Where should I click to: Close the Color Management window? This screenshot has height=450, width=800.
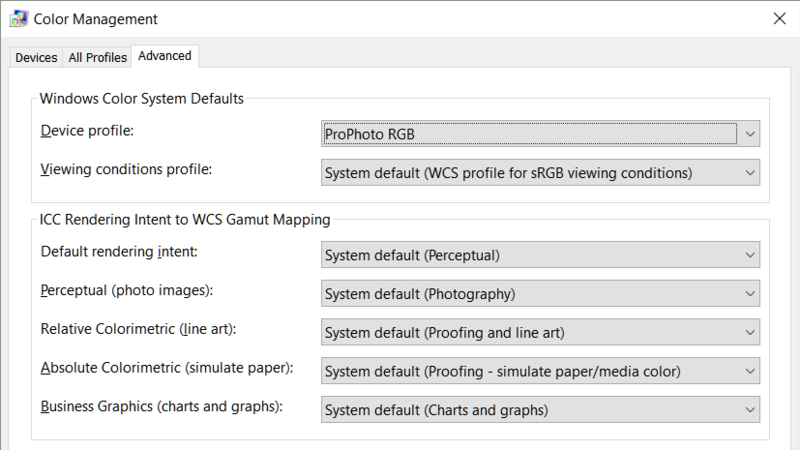tap(779, 19)
